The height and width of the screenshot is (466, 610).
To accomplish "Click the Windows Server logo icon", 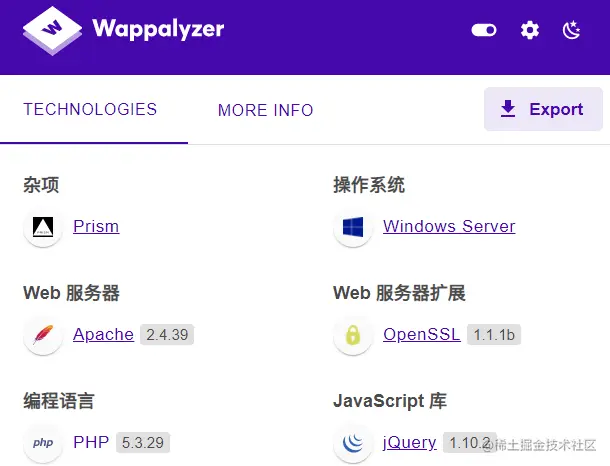I will tap(353, 227).
